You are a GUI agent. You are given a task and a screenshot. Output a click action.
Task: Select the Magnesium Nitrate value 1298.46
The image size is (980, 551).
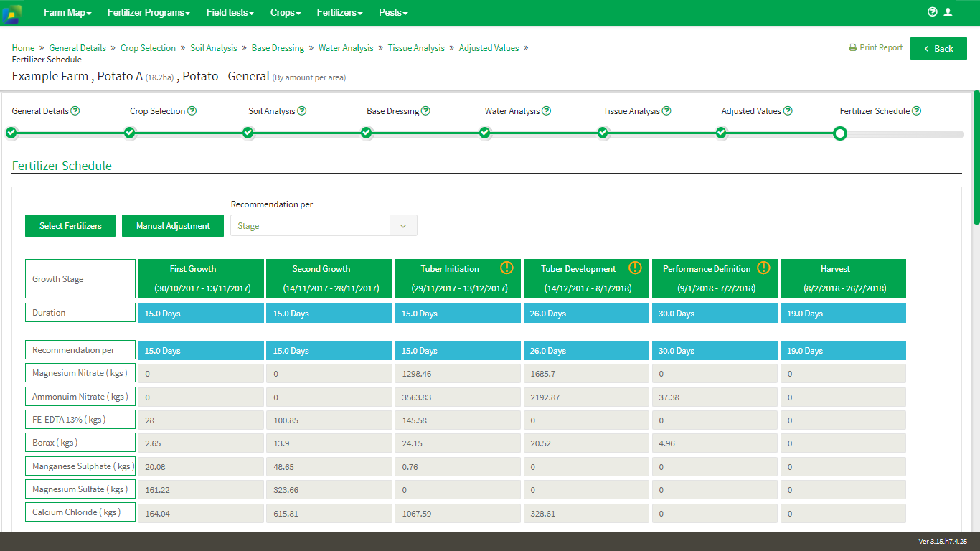coord(458,374)
